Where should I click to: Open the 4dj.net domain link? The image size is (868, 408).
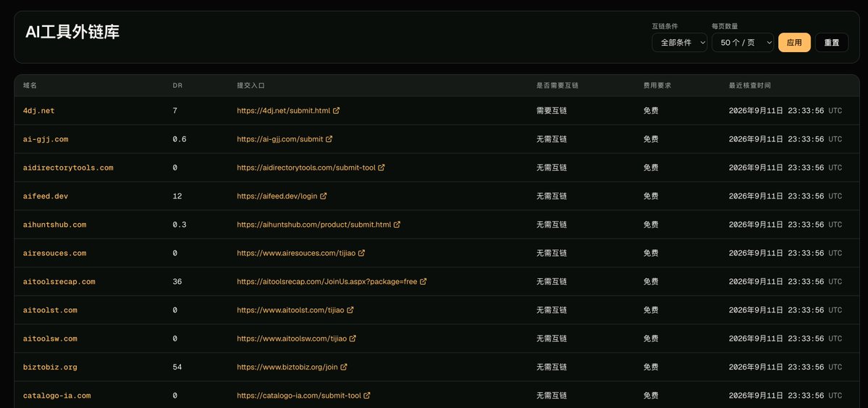[x=39, y=111]
